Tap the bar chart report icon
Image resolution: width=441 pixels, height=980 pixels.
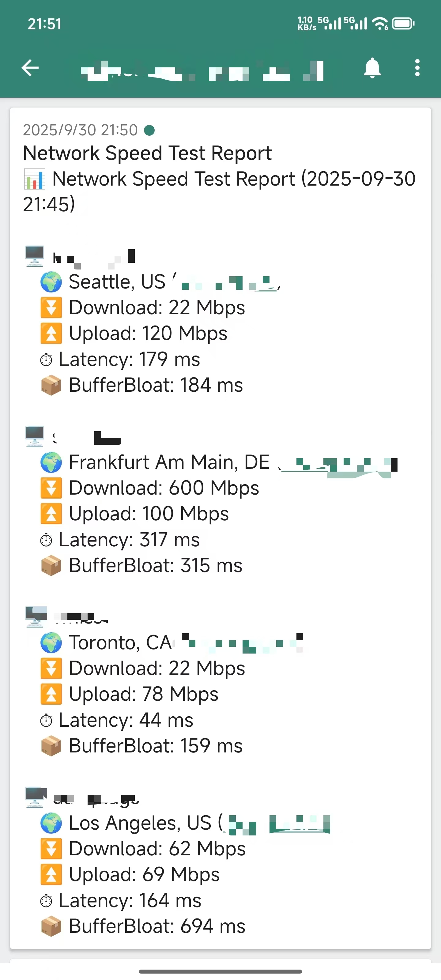point(34,179)
